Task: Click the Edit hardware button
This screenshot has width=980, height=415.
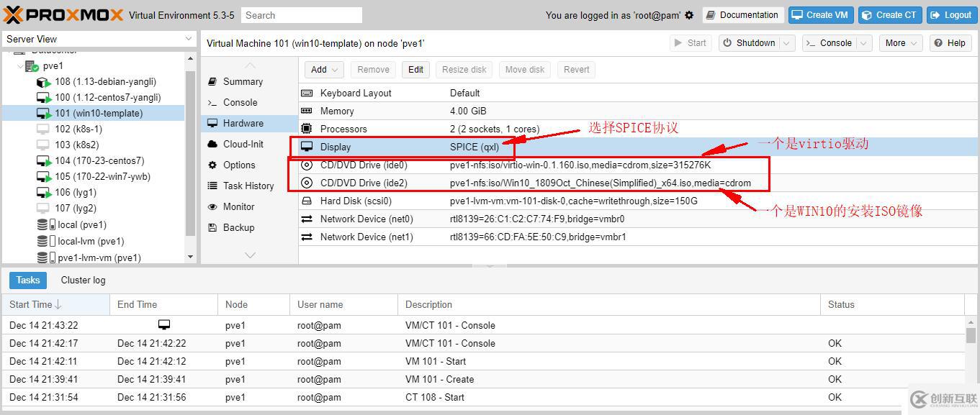Action: point(416,70)
